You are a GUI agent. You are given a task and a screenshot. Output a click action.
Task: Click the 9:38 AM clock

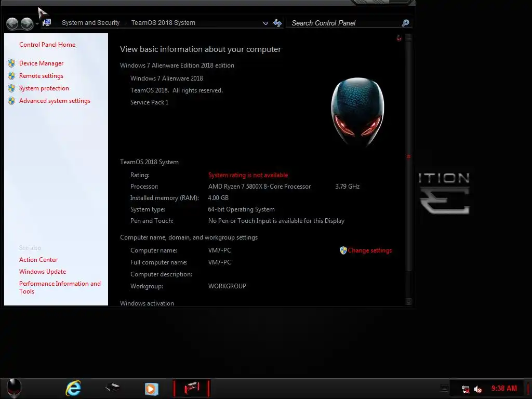[504, 389]
